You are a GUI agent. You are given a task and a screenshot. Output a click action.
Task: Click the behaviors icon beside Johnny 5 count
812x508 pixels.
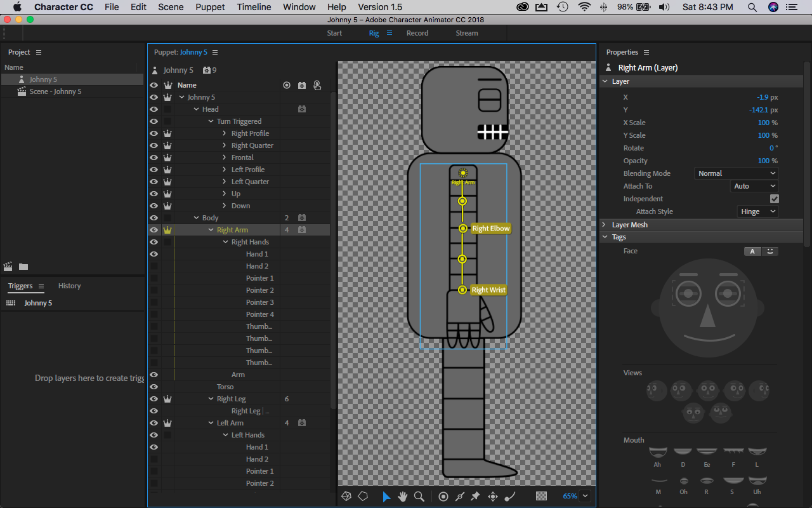coord(207,70)
